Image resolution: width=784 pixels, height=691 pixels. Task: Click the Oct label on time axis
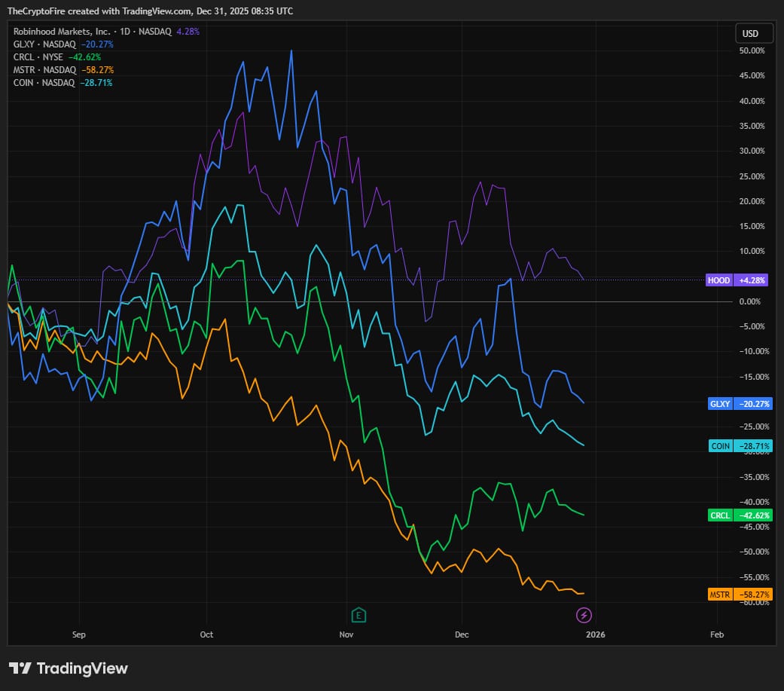click(x=206, y=634)
